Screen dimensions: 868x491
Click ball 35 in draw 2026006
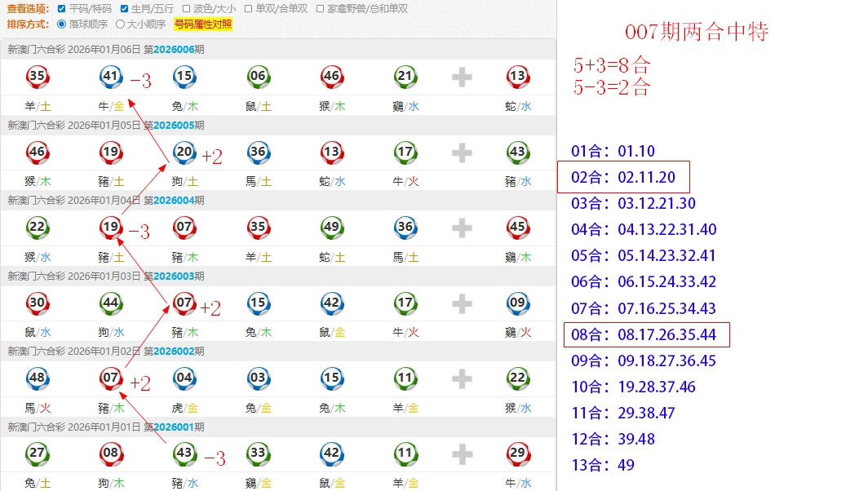click(37, 77)
